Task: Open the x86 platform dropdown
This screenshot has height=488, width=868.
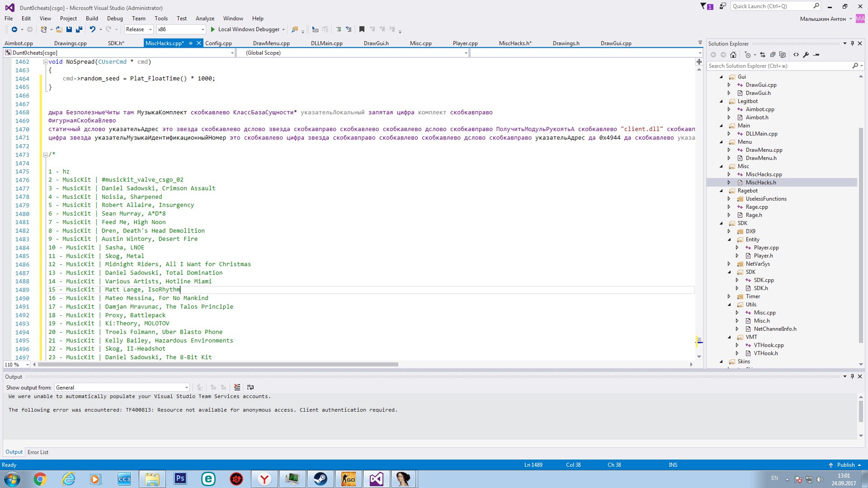Action: click(181, 29)
